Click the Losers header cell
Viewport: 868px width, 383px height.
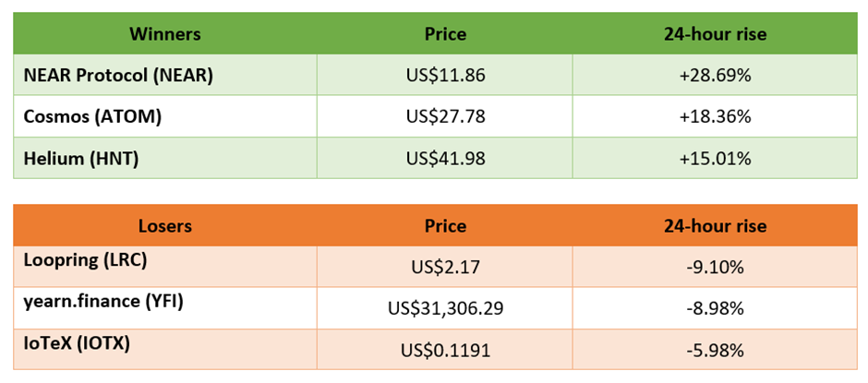coord(165,226)
